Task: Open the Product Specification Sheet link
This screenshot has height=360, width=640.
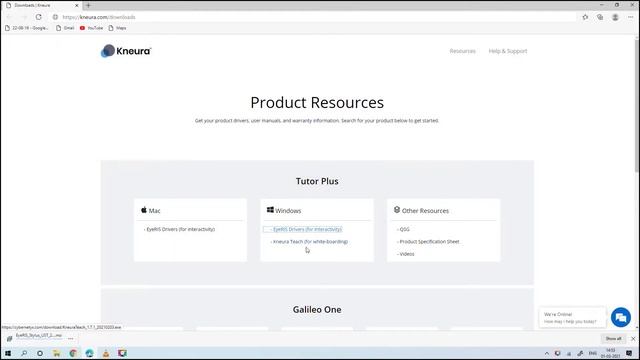Action: point(428,242)
